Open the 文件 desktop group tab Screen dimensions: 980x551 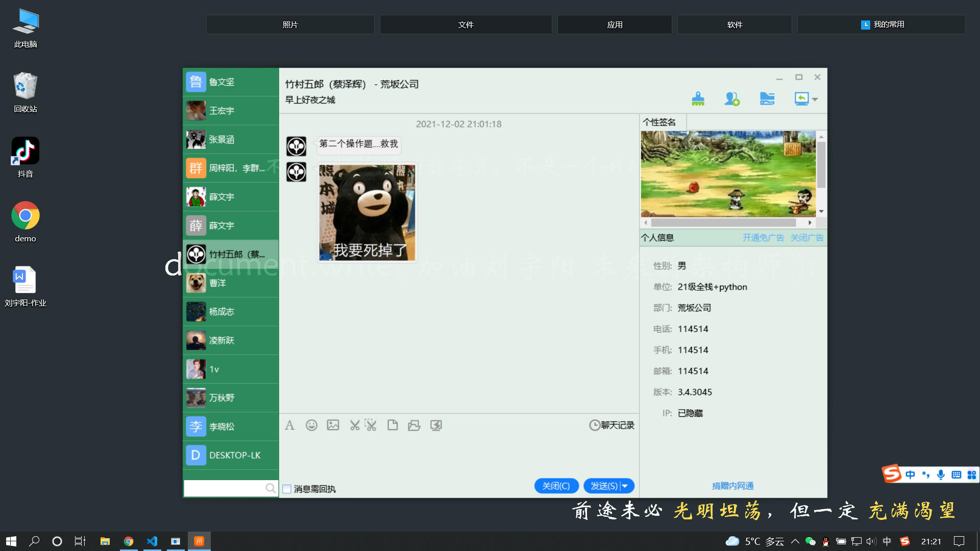tap(465, 24)
